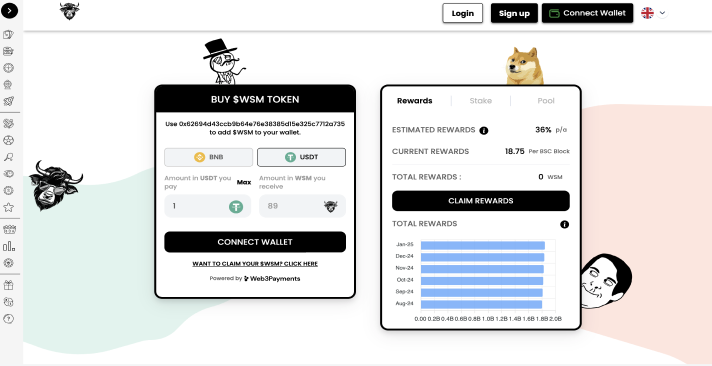The image size is (712, 366).
Task: Open the roulette wheel sidebar icon
Action: (x=8, y=68)
